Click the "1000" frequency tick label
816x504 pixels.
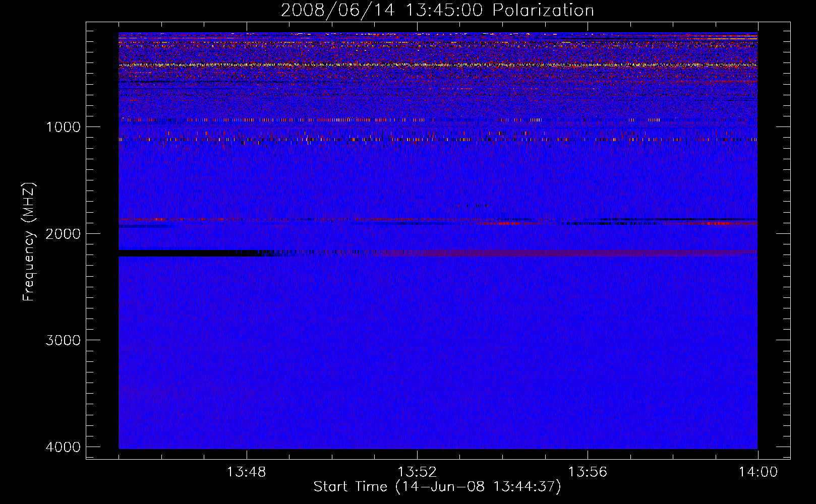tap(63, 127)
